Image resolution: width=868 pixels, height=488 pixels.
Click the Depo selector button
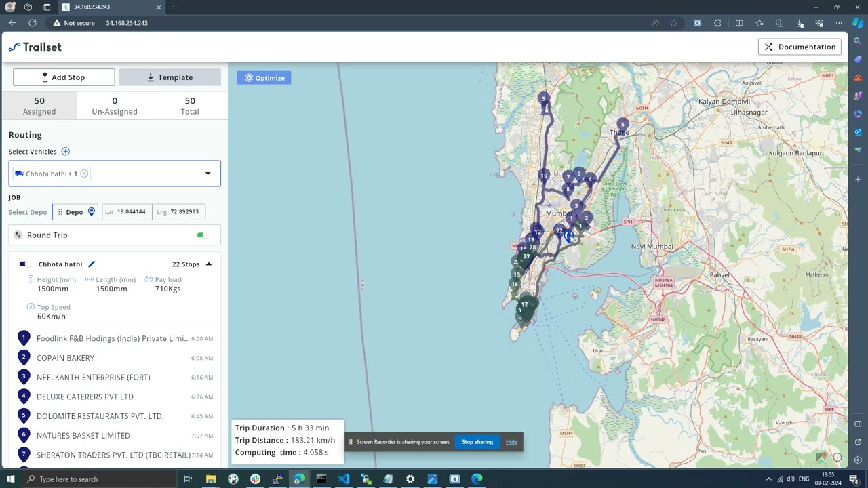75,212
